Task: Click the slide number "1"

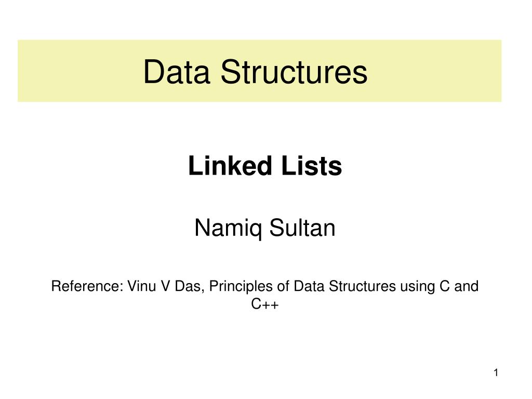Action: tap(496, 373)
